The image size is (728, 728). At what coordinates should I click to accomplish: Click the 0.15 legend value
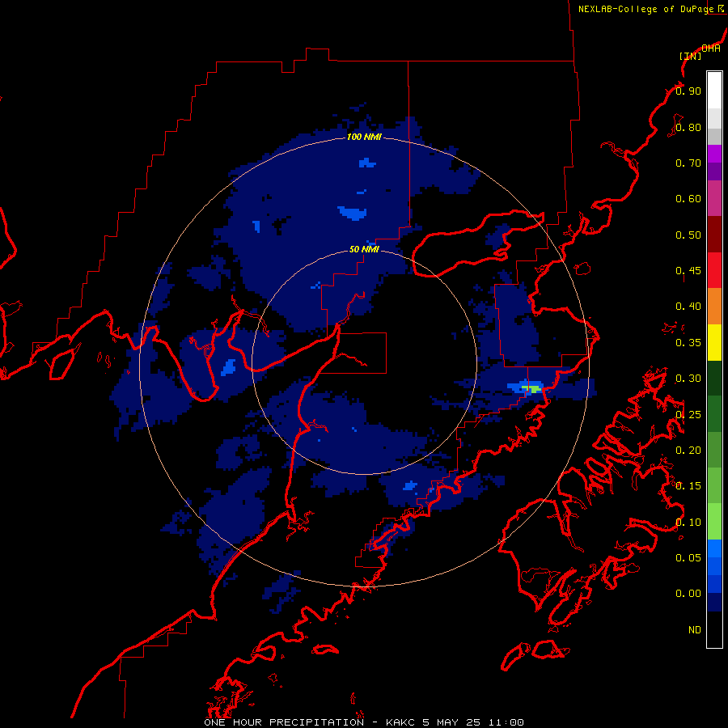click(688, 486)
